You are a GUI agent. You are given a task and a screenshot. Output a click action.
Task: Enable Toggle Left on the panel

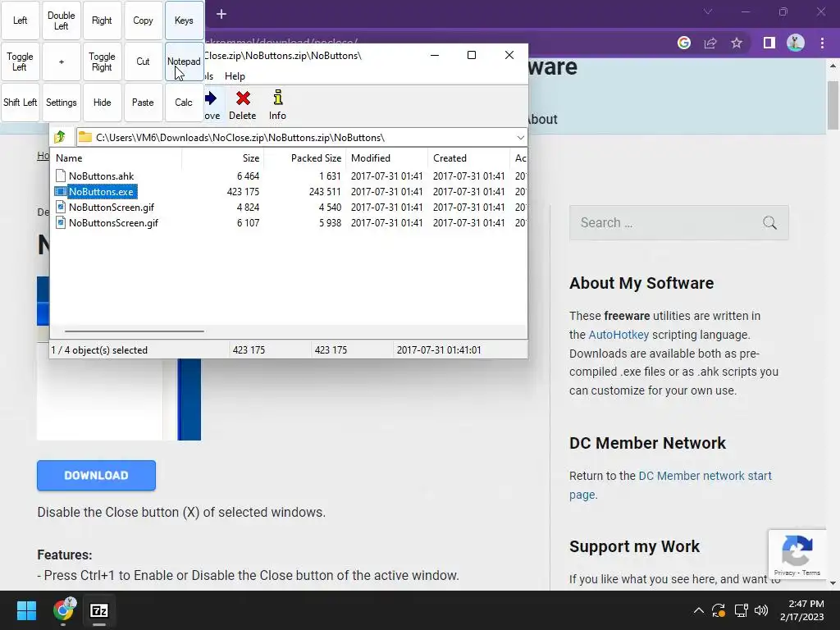tap(21, 62)
